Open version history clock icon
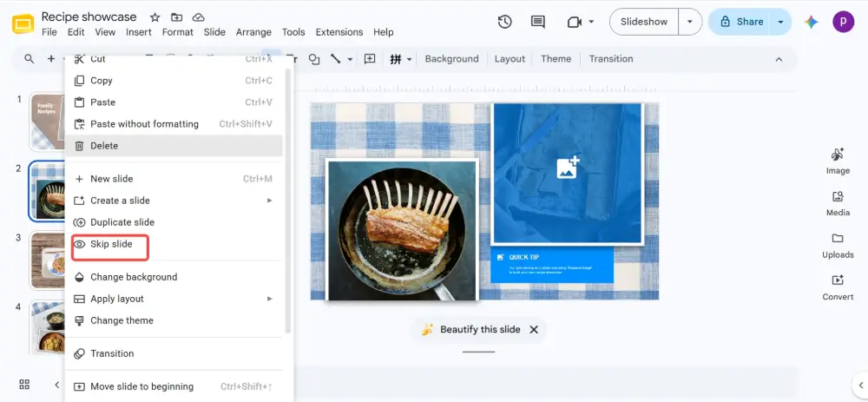Screen dimensions: 868x402 (x=504, y=22)
